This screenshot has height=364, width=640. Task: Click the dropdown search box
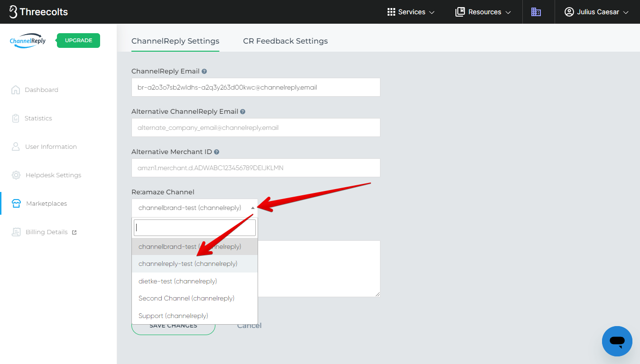click(195, 227)
